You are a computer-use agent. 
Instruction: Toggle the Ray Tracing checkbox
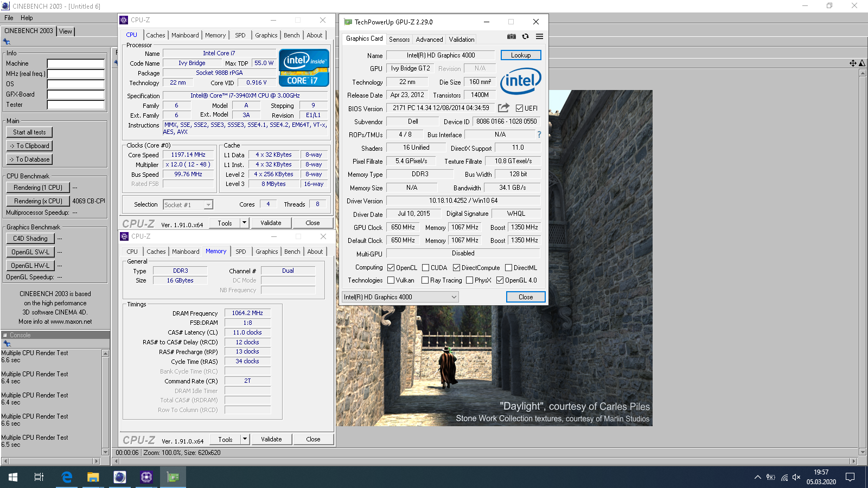pyautogui.click(x=425, y=280)
